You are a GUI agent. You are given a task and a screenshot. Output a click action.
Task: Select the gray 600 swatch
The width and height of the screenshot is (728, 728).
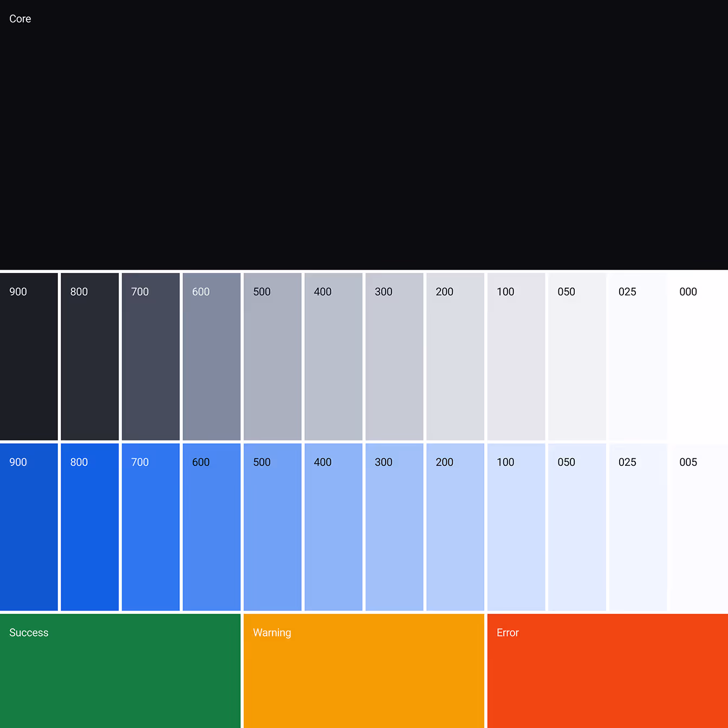coord(212,356)
